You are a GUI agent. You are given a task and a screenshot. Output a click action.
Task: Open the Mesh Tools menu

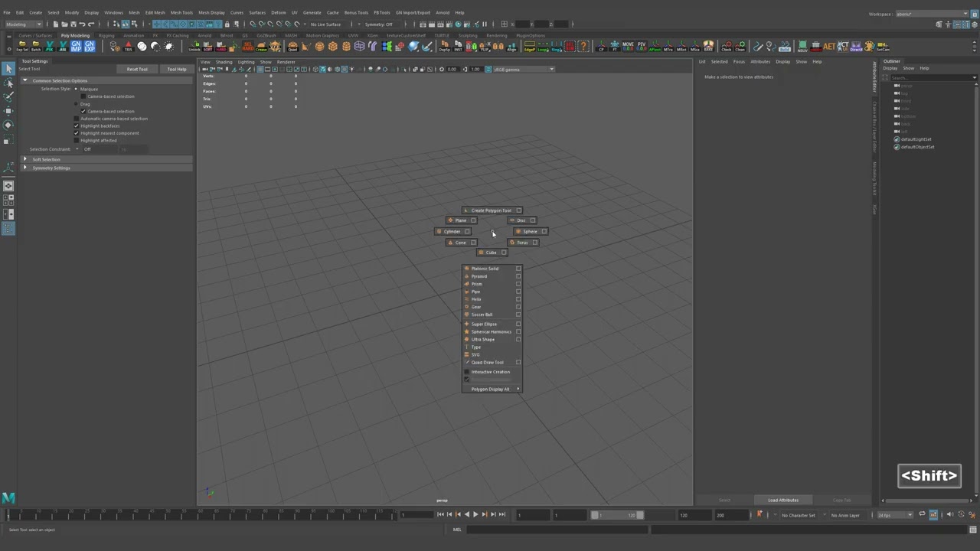click(181, 12)
